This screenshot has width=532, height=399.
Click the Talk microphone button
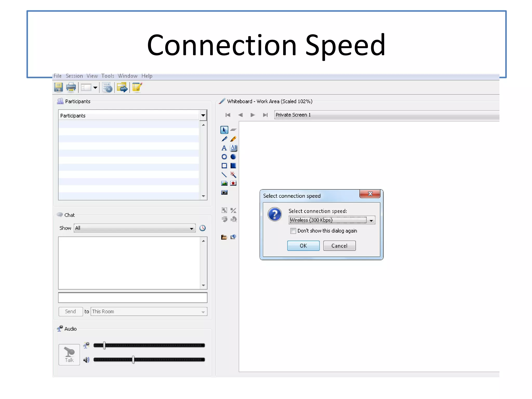69,355
